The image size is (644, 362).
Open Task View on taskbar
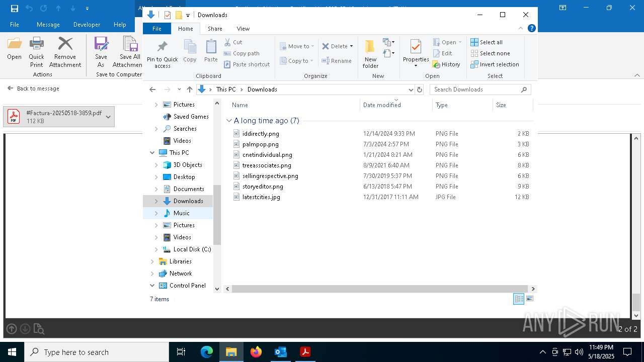[181, 352]
